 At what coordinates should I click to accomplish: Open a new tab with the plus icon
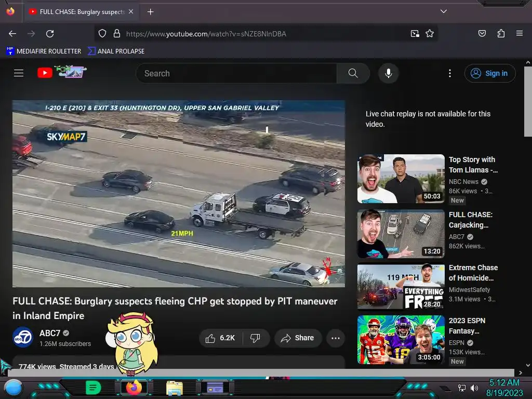(x=150, y=12)
